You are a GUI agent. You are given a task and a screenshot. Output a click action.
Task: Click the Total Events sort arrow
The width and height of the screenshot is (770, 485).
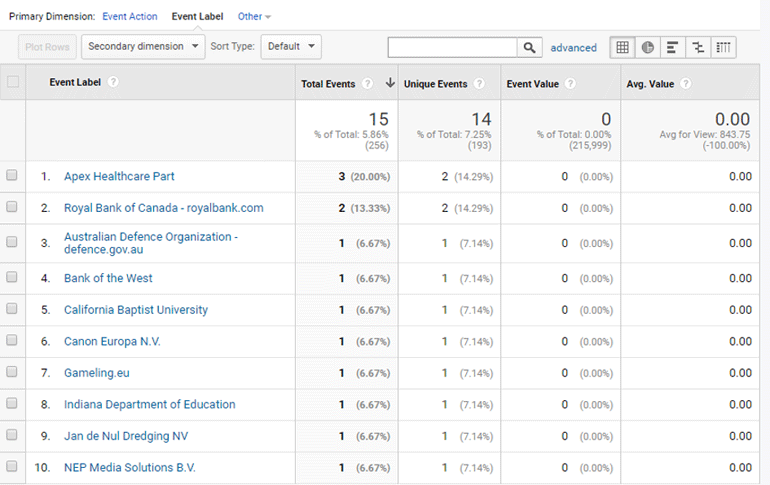point(390,82)
